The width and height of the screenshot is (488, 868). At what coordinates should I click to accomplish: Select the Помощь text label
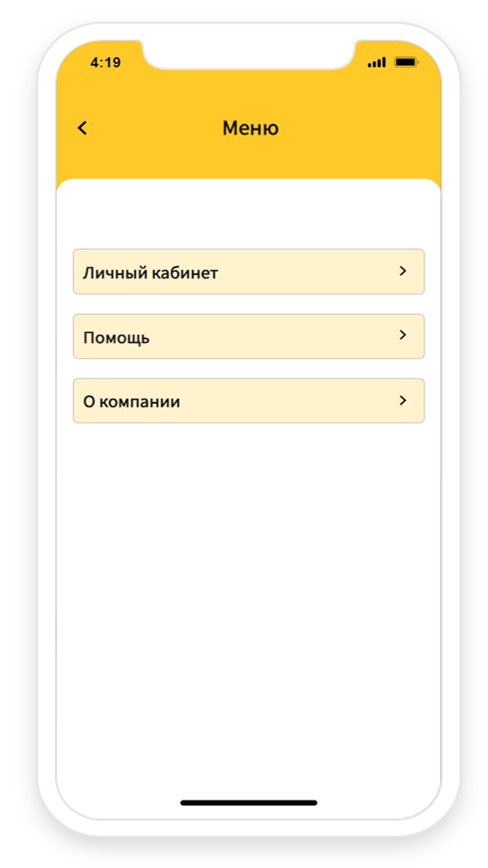116,338
